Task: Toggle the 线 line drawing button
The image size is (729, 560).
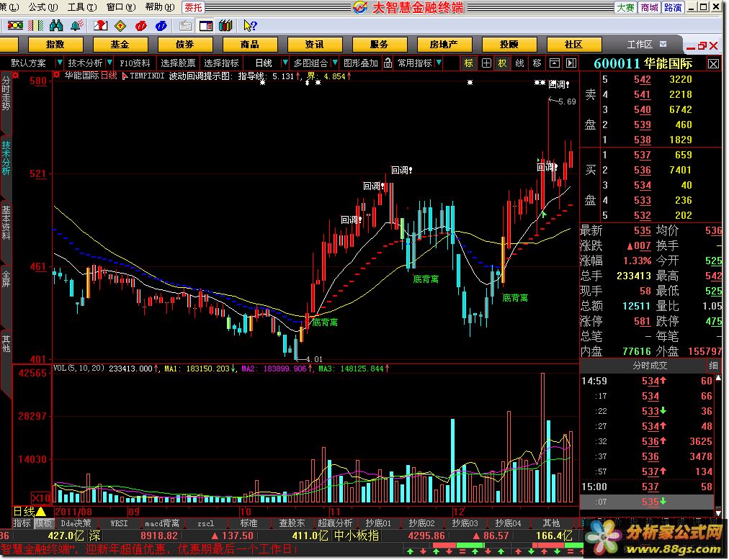Action: tap(520, 63)
